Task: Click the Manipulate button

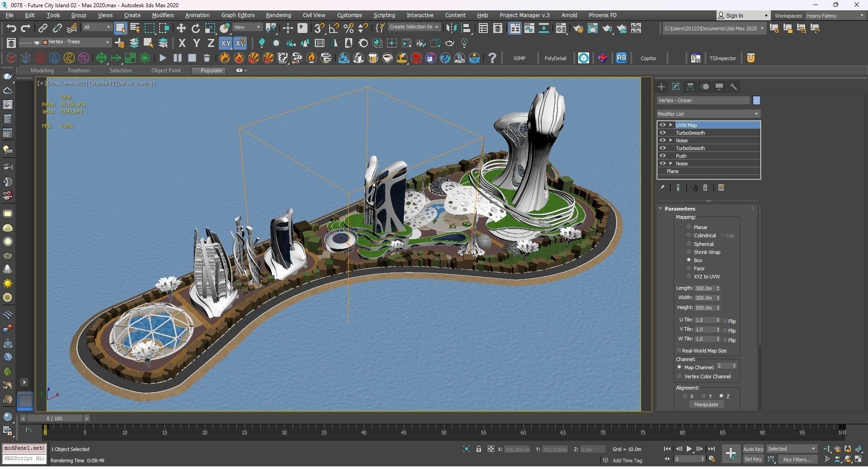Action: tap(706, 405)
